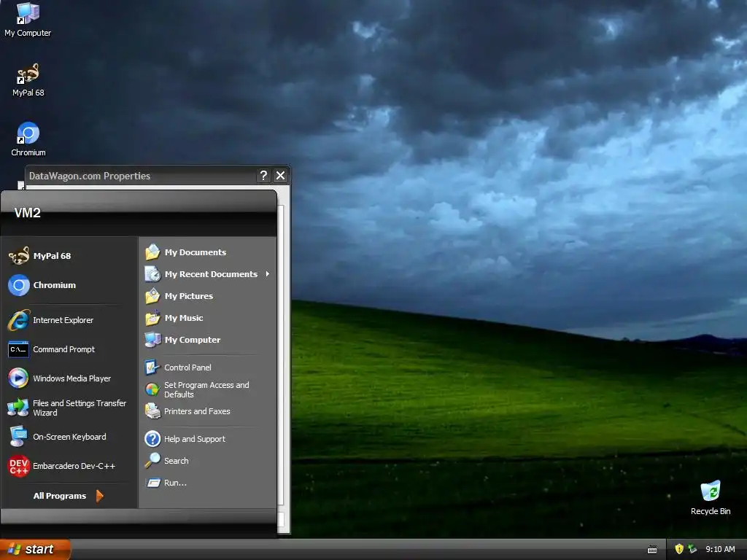Click Printers and Faxes icon
This screenshot has width=747, height=560.
pos(152,411)
